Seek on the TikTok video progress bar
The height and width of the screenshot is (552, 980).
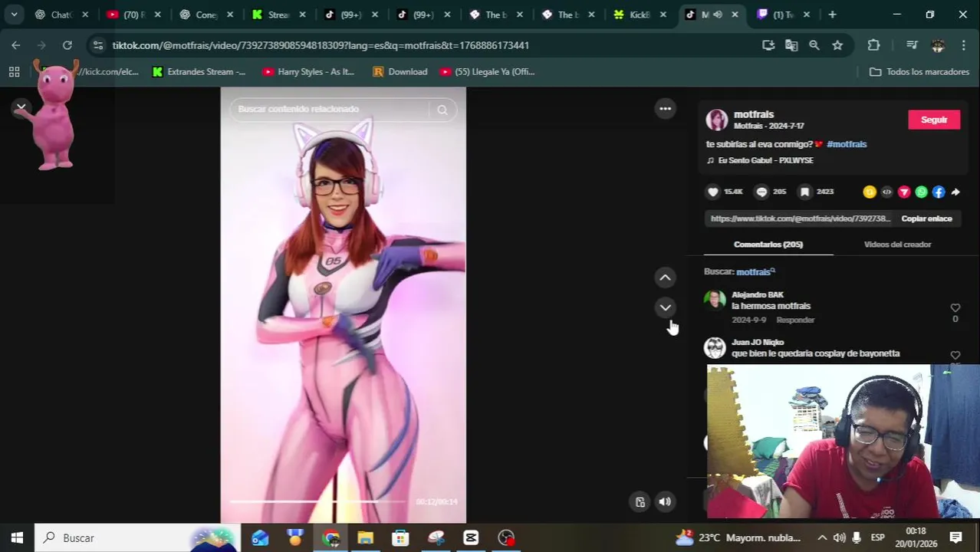[x=318, y=501]
